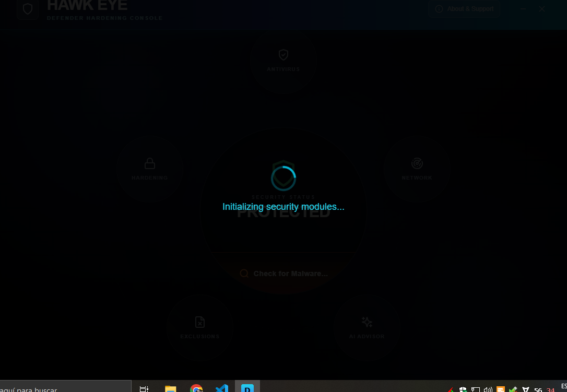Open Task View in the taskbar

(x=144, y=388)
